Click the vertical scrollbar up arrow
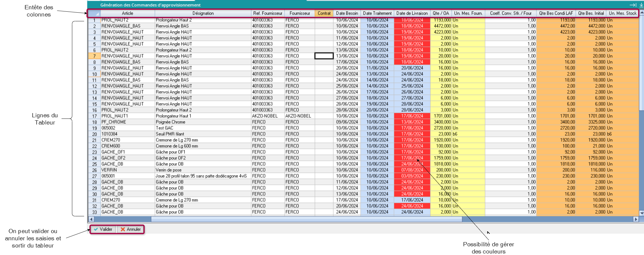 642,13
